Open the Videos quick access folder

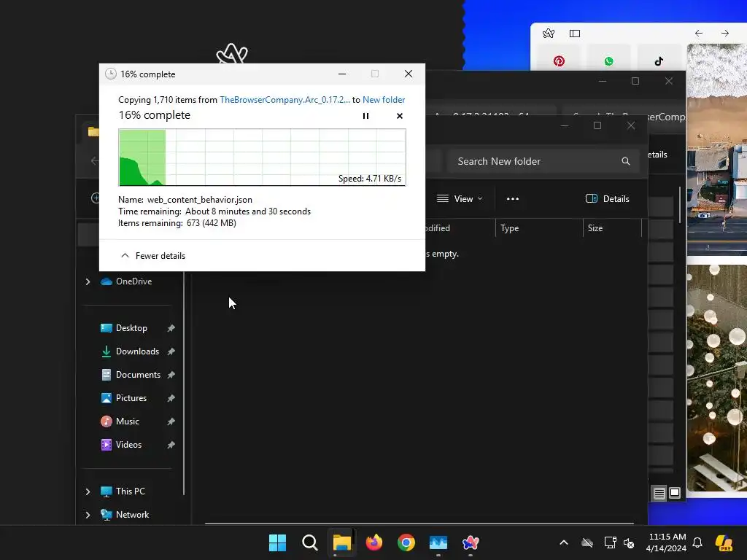pos(121,445)
